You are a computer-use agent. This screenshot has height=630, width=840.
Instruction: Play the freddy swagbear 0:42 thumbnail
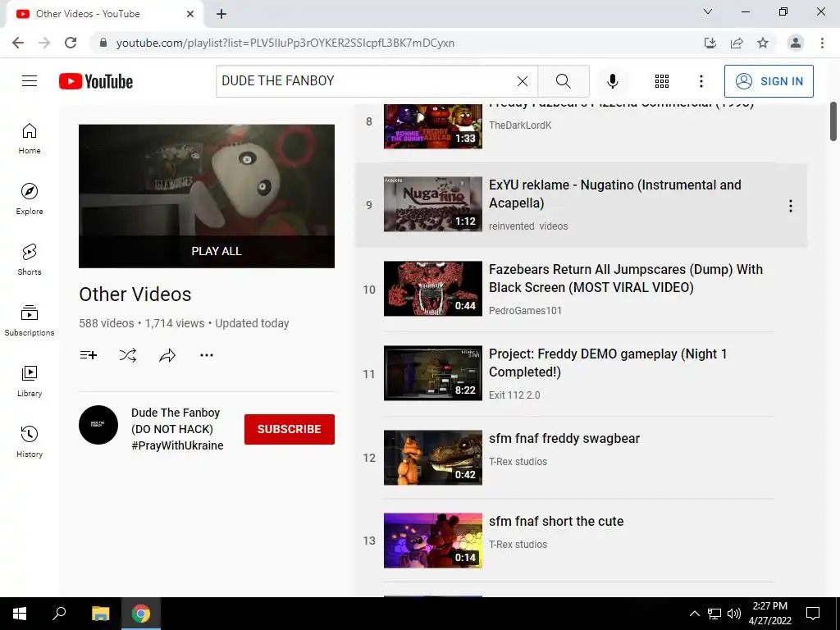point(433,458)
